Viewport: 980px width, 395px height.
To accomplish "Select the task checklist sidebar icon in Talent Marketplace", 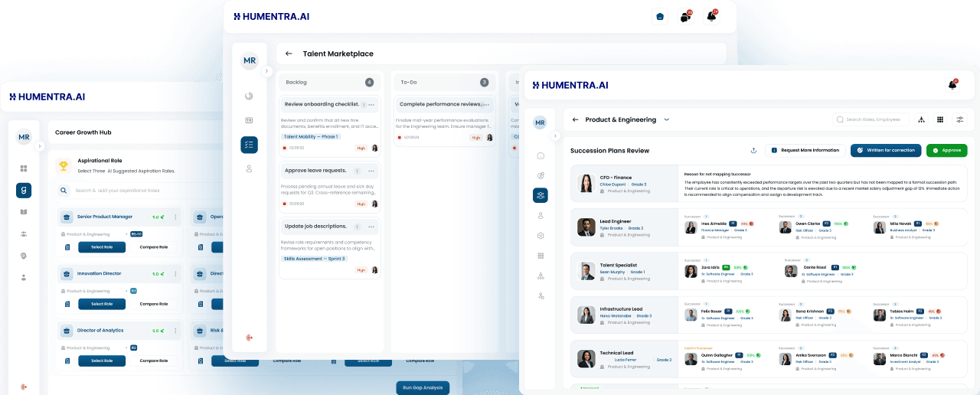I will [249, 145].
